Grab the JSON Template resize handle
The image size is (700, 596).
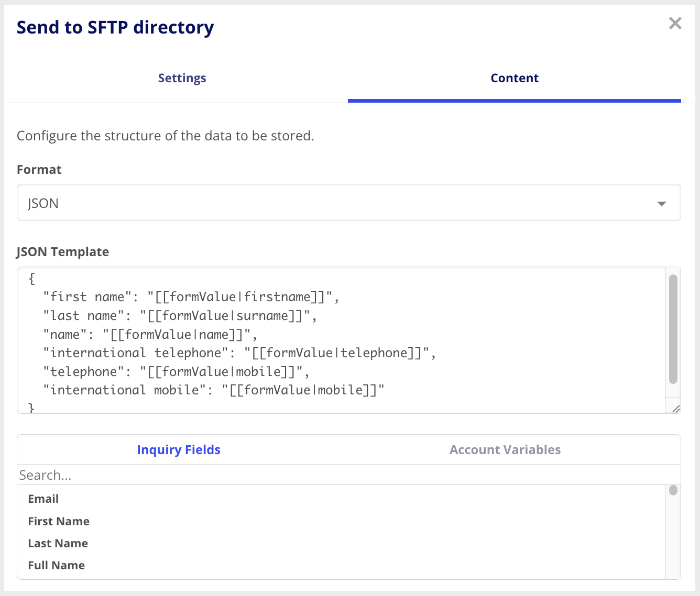pyautogui.click(x=675, y=409)
